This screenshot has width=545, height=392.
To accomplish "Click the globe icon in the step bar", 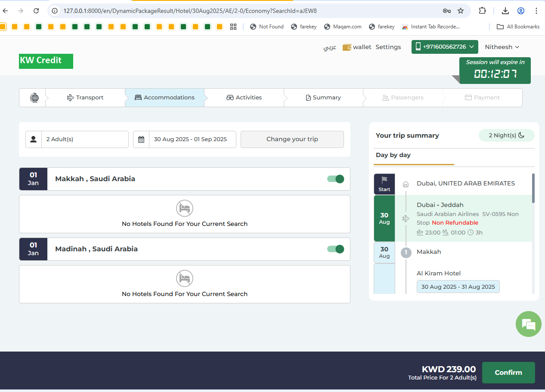I will (34, 98).
